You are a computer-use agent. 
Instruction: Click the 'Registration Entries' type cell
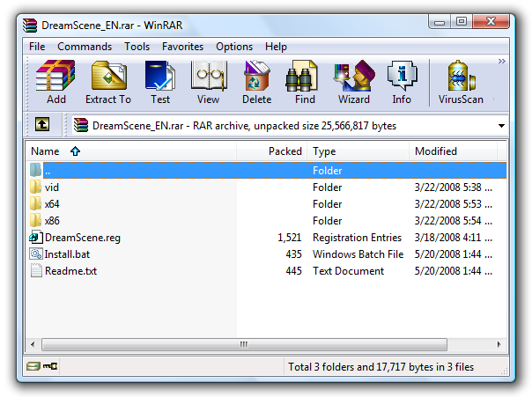point(357,238)
